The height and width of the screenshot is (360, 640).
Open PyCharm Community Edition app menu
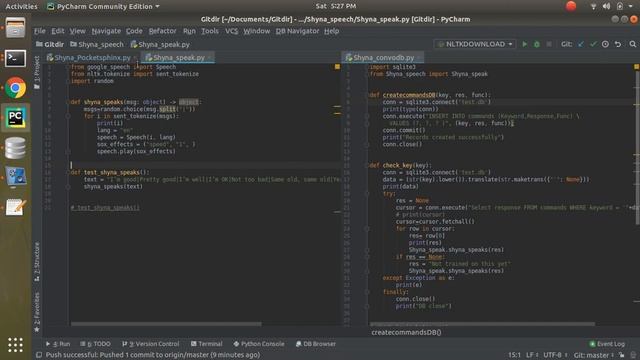pyautogui.click(x=103, y=6)
